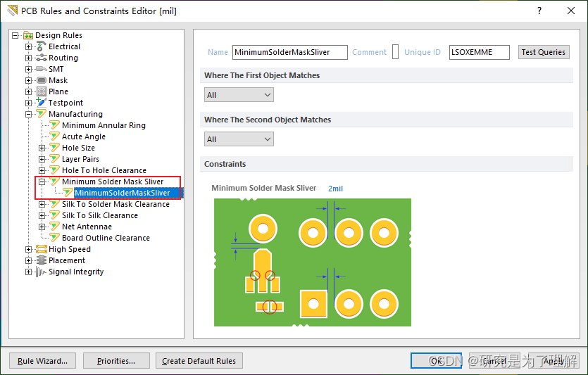
Task: Click the Cancel button
Action: tap(494, 361)
